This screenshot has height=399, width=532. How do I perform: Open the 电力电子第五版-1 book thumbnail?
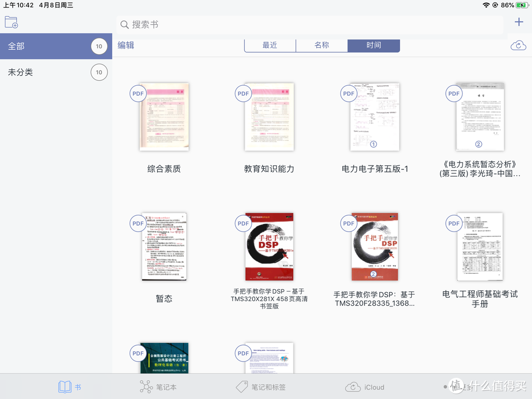click(x=374, y=117)
